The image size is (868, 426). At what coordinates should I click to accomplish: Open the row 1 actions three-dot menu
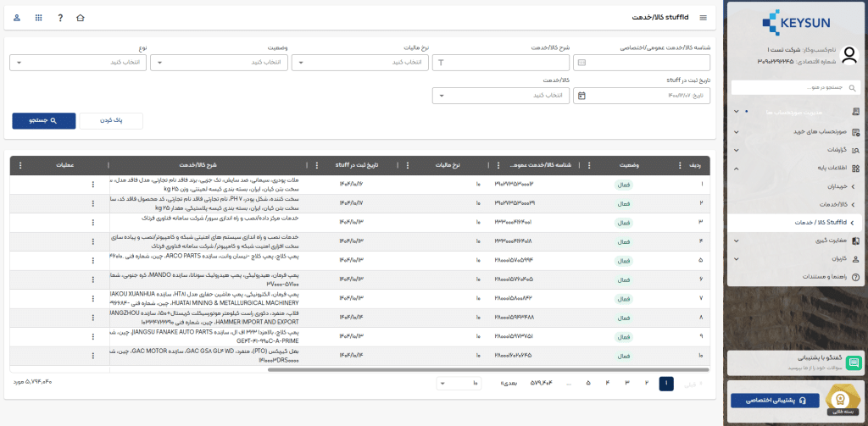pos(92,184)
